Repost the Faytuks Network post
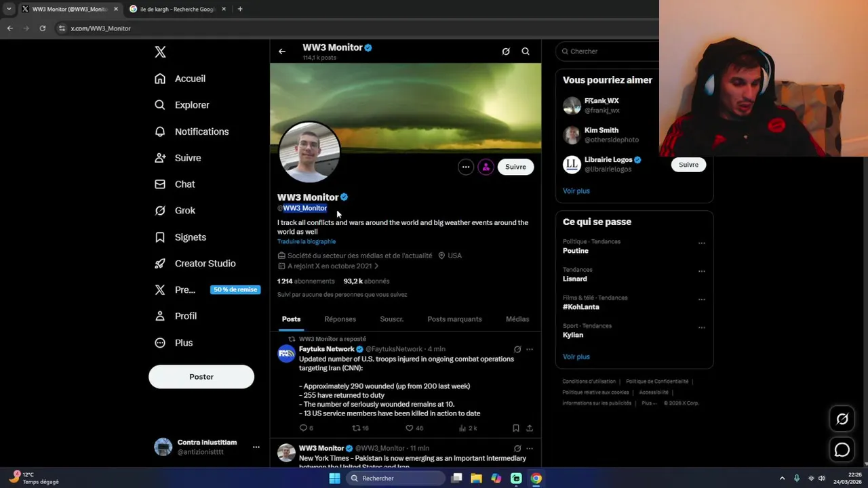The width and height of the screenshot is (868, 488). pos(360,428)
